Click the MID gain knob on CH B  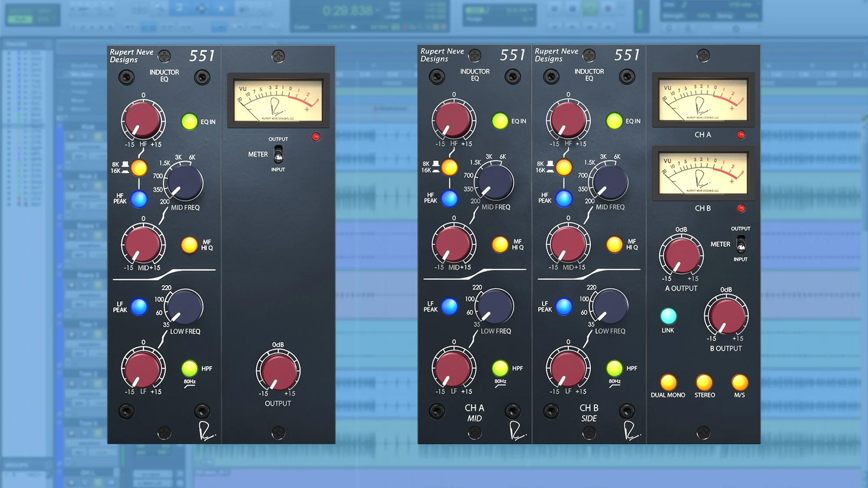point(568,243)
